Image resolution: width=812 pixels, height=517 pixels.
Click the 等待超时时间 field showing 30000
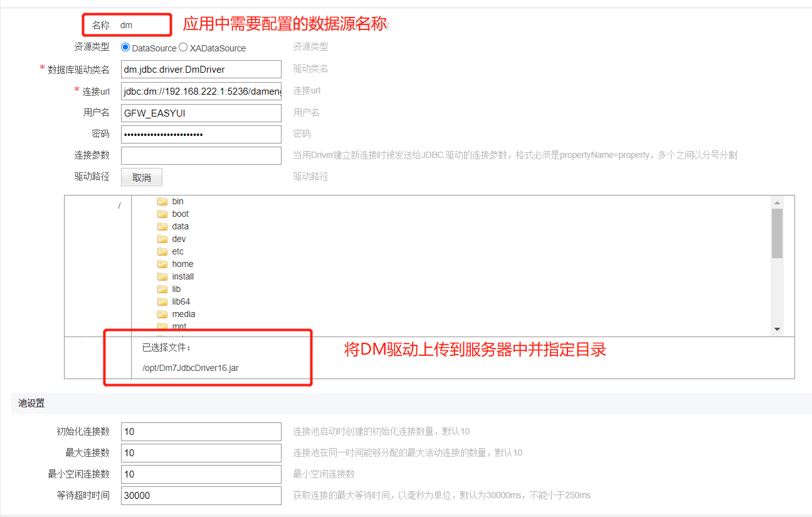pyautogui.click(x=201, y=495)
